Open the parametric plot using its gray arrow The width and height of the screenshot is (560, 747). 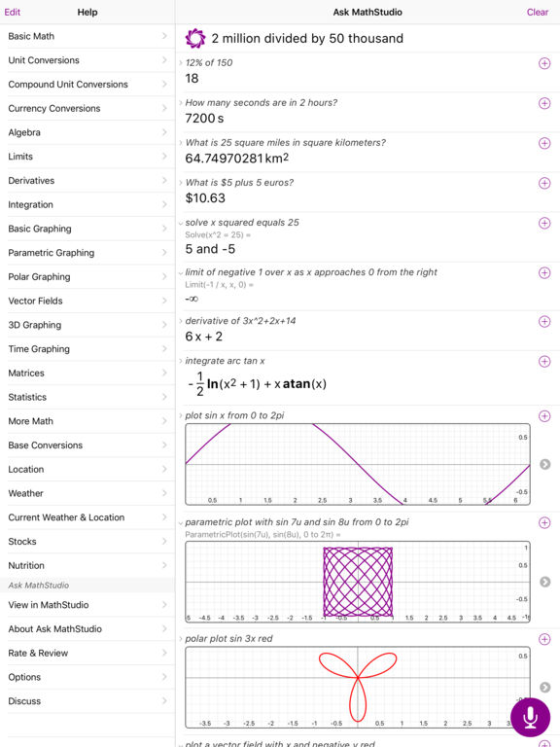545,582
